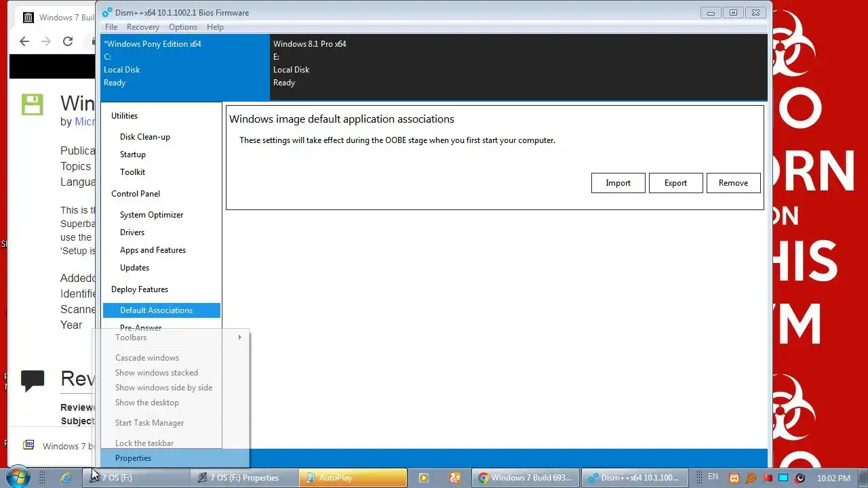Open System Optimizer in Control Panel section
The image size is (868, 488).
tap(152, 215)
